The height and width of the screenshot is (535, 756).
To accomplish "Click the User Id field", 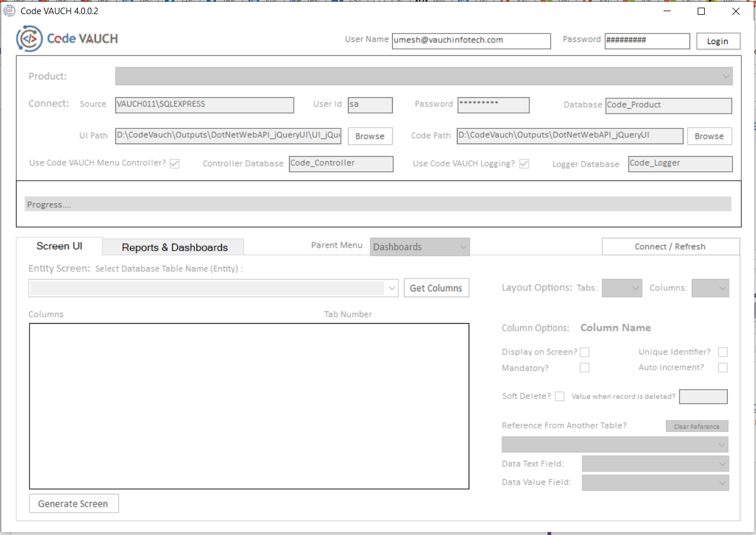I will point(370,105).
